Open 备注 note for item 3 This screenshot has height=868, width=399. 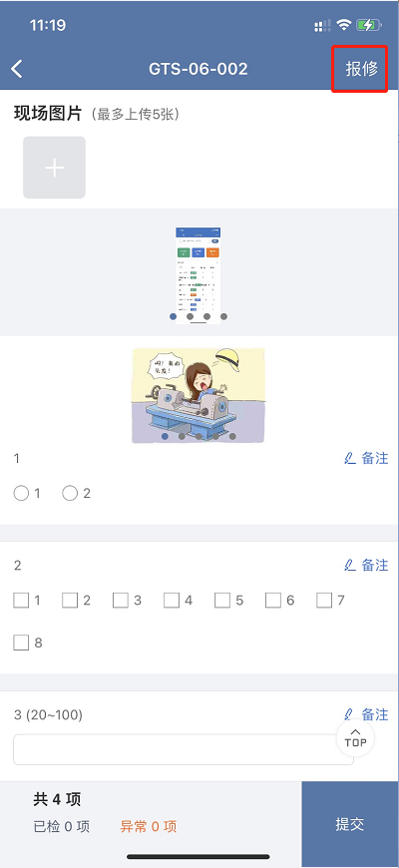(x=366, y=714)
